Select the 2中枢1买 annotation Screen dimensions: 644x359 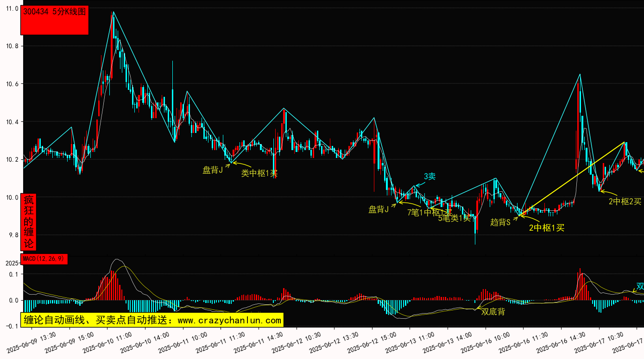[x=547, y=227]
